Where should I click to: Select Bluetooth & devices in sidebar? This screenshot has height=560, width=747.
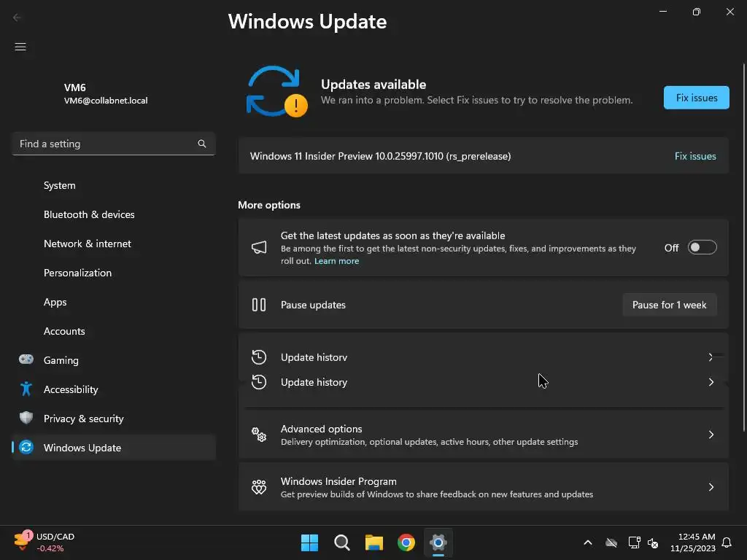click(114, 214)
